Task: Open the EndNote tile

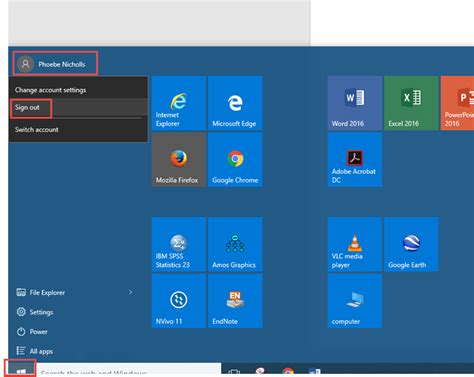Action: click(x=235, y=301)
